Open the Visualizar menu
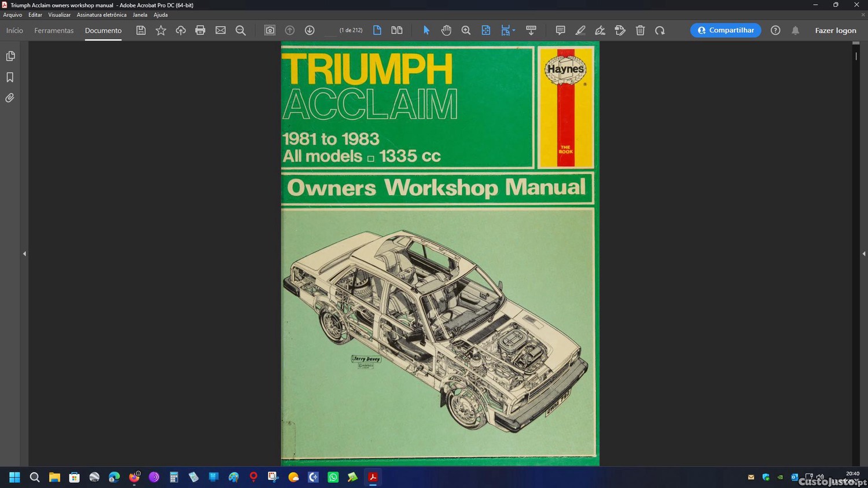This screenshot has height=488, width=868. coord(59,15)
